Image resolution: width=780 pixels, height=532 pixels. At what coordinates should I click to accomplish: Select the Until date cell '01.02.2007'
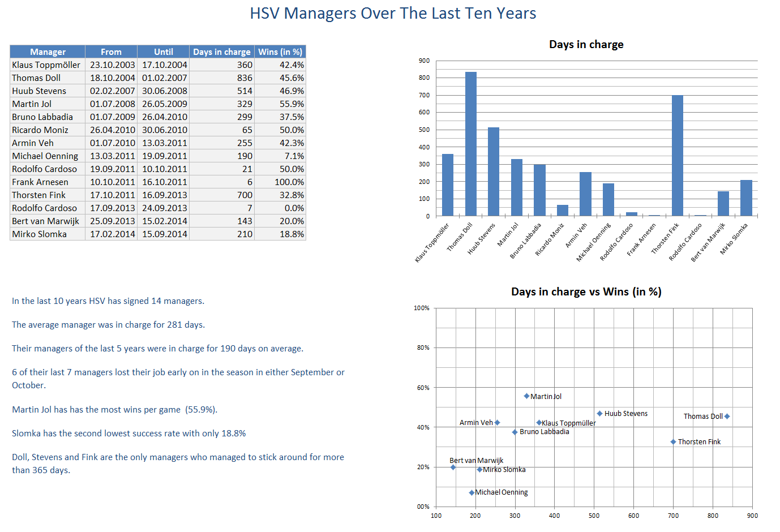[x=164, y=78]
